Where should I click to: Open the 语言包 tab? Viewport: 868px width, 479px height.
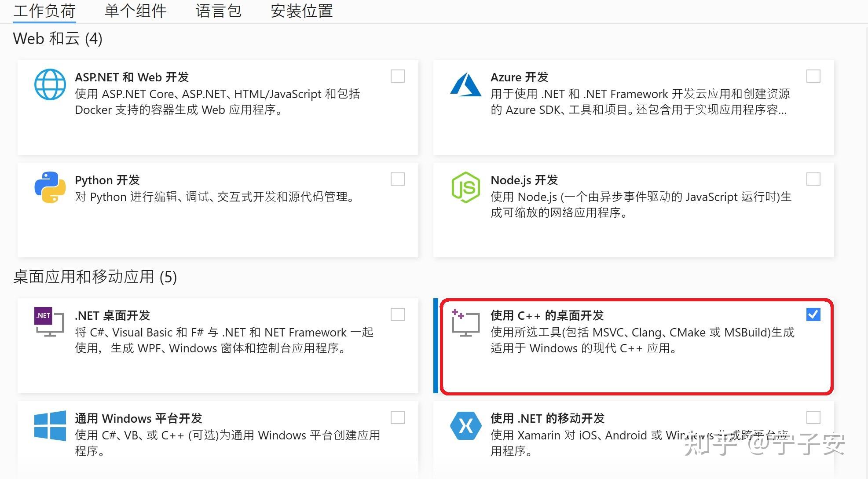pos(219,11)
